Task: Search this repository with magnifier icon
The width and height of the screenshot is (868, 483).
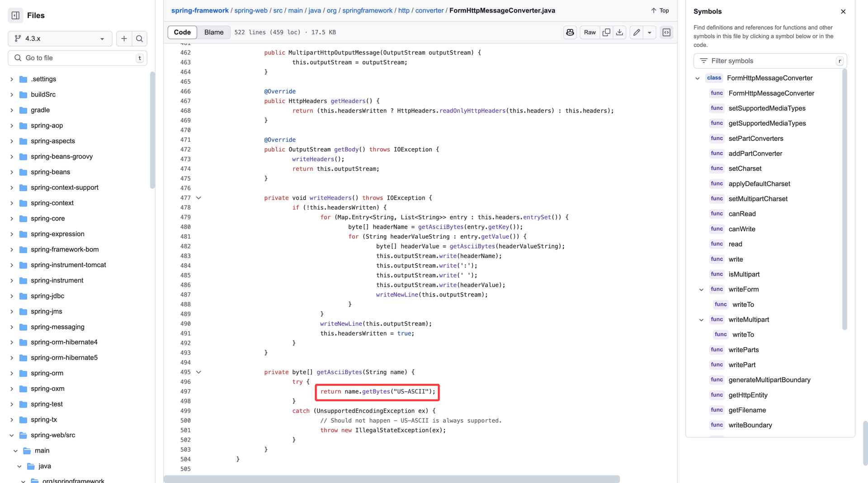Action: 139,38
